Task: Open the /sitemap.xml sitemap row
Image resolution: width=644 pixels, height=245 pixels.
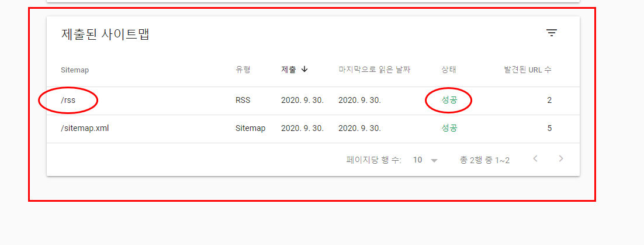Action: click(313, 129)
